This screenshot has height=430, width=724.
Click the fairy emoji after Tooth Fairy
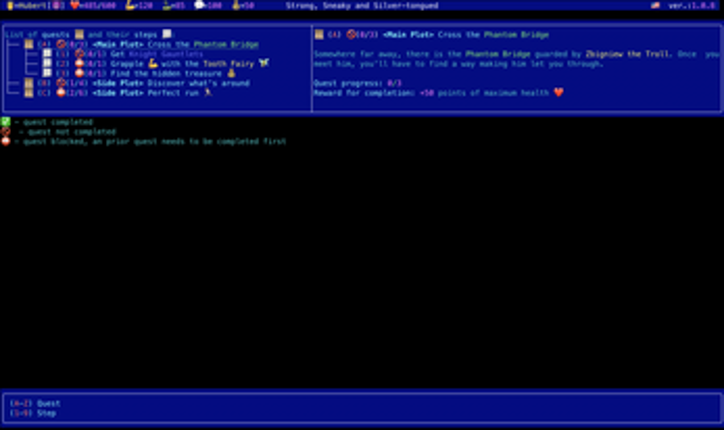coord(264,64)
